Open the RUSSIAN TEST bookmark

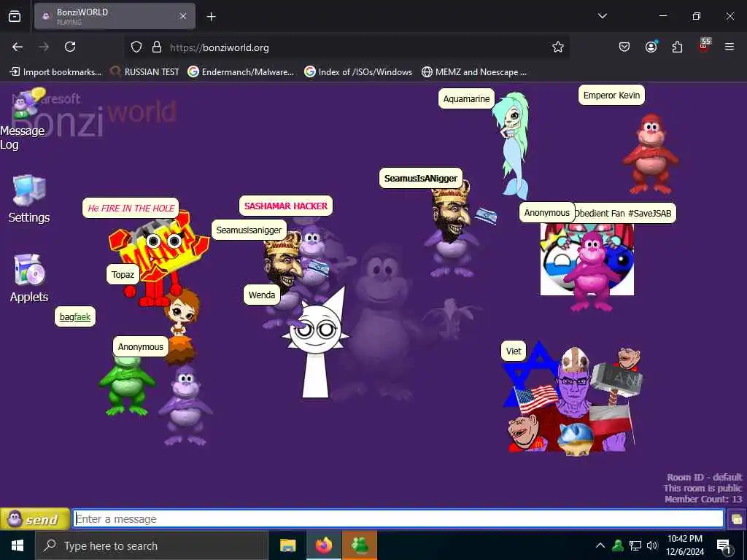coord(144,72)
